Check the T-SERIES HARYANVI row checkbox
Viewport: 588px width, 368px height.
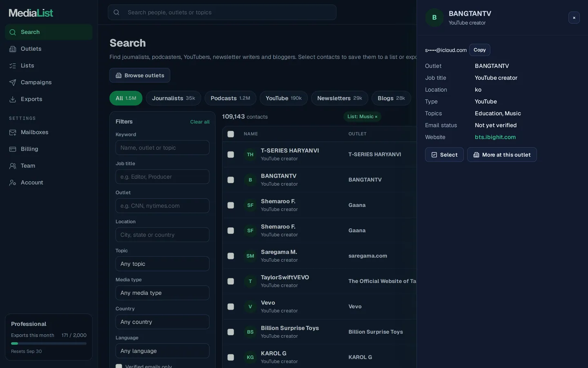(x=231, y=155)
